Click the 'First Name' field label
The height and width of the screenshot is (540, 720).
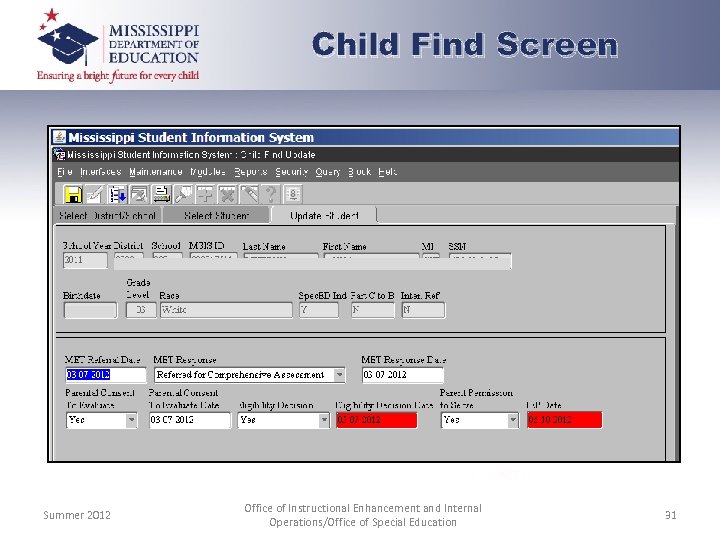coord(344,247)
